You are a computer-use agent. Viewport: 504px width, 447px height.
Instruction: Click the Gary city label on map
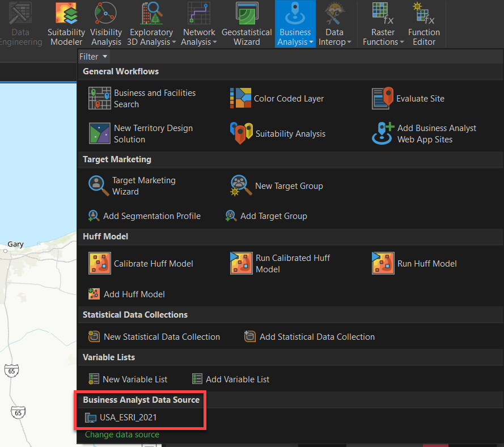[15, 244]
